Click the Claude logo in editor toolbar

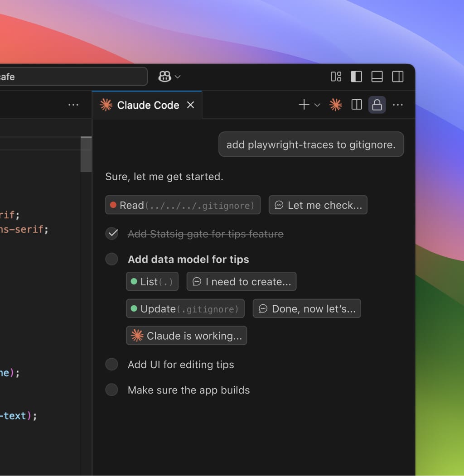[x=336, y=105]
